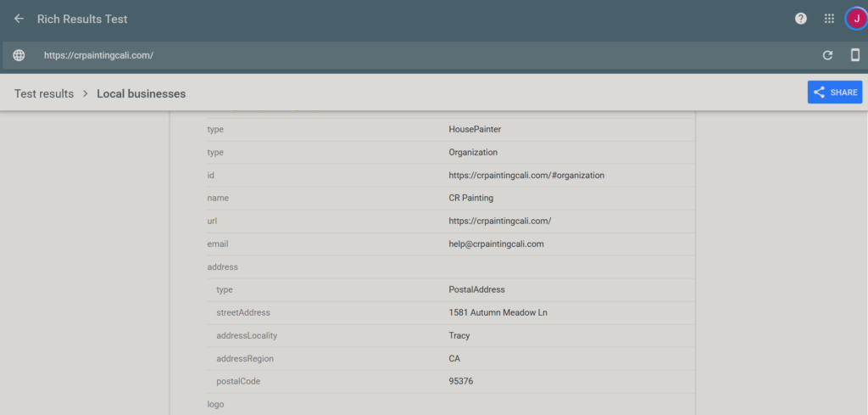Switch to the smartphone device icon
The width and height of the screenshot is (868, 415).
tap(854, 55)
